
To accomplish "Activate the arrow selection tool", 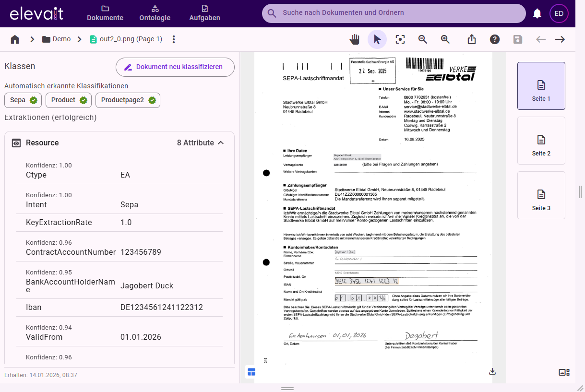I will 377,39.
